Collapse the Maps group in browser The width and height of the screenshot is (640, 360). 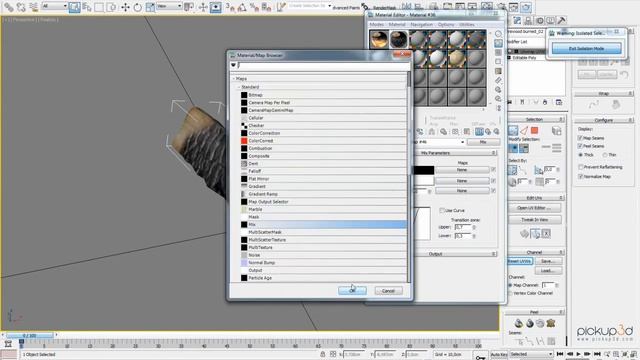pos(233,78)
